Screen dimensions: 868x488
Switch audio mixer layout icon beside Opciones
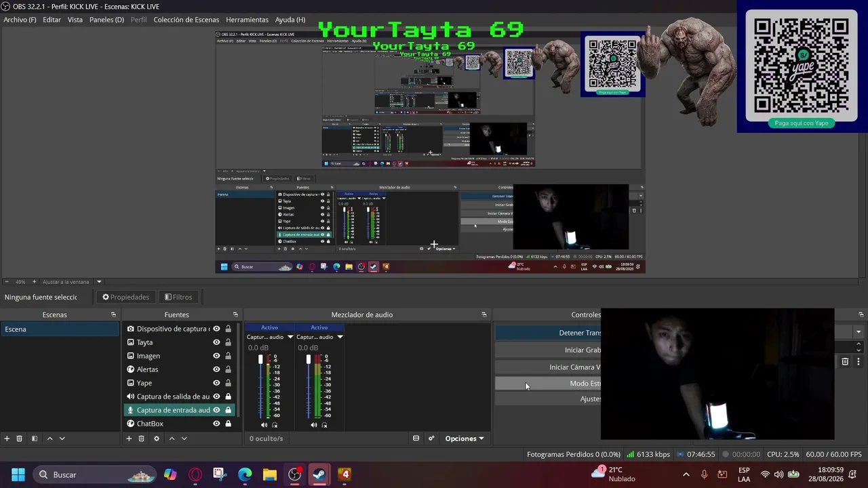click(x=416, y=439)
